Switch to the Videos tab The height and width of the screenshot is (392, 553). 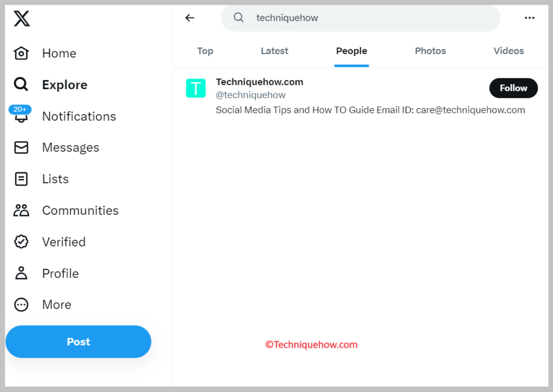click(509, 51)
